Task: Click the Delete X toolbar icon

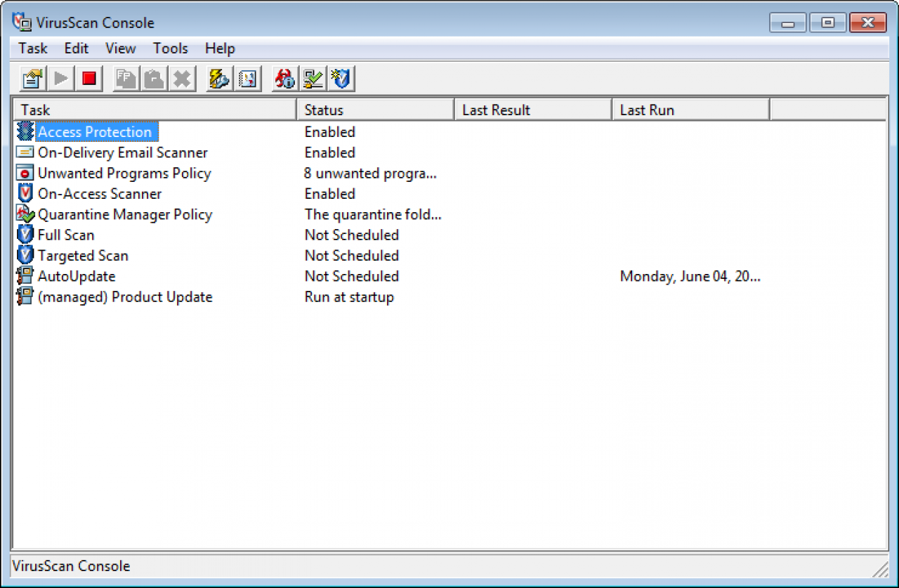Action: point(183,79)
